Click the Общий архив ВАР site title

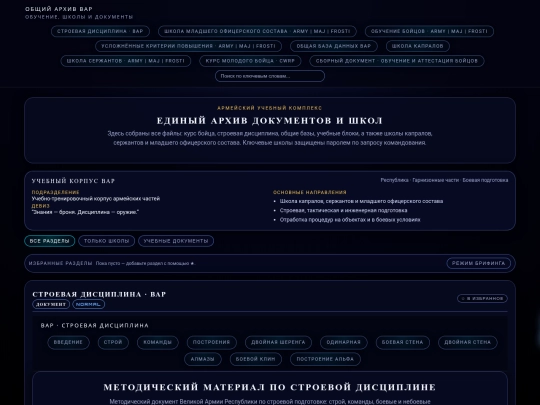click(59, 9)
